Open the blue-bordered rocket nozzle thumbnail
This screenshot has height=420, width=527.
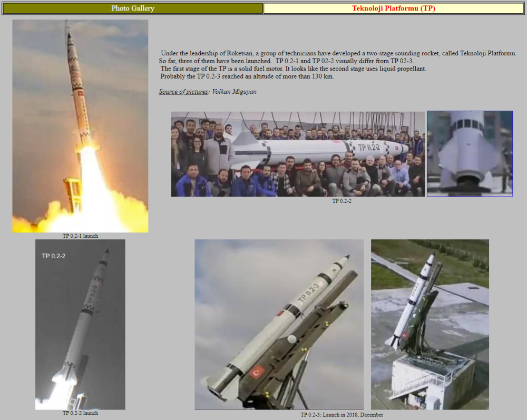(x=470, y=154)
